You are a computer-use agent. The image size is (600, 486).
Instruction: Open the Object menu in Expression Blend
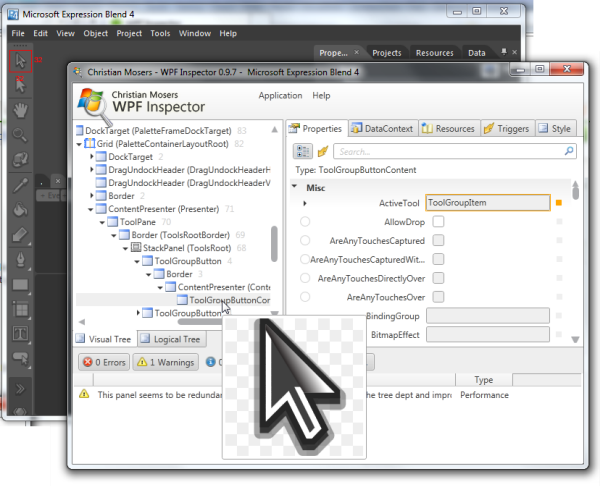96,33
